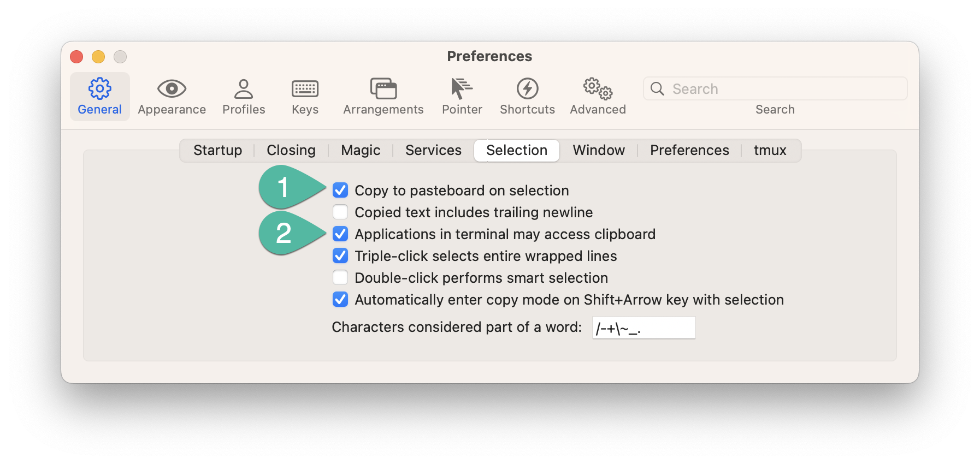This screenshot has height=464, width=980.
Task: Uncheck Automatically enter copy mode option
Action: pyautogui.click(x=340, y=299)
